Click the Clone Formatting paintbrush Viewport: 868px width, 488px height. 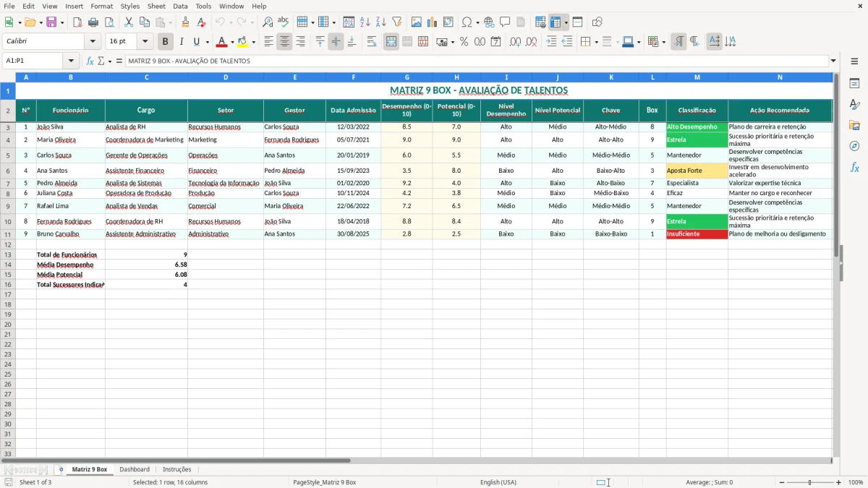(185, 22)
